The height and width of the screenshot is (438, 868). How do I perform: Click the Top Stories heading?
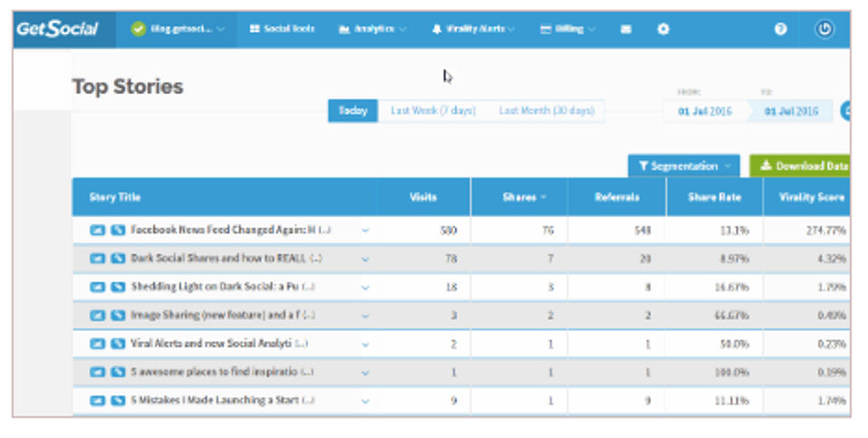(127, 87)
